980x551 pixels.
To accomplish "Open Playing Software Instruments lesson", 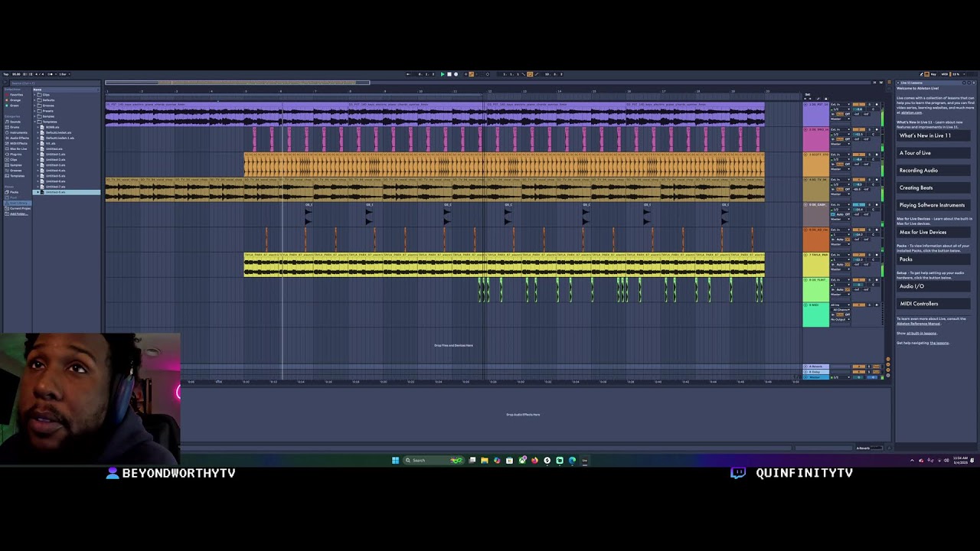I will pyautogui.click(x=932, y=205).
